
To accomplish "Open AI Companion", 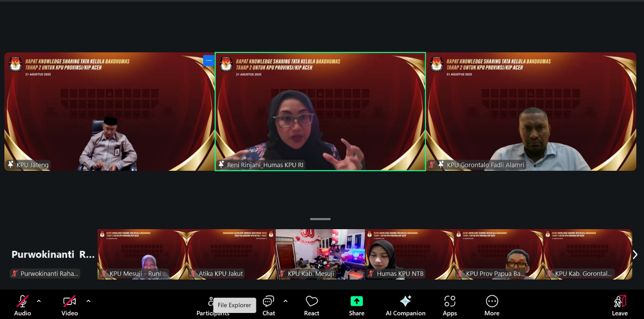I will pyautogui.click(x=405, y=305).
